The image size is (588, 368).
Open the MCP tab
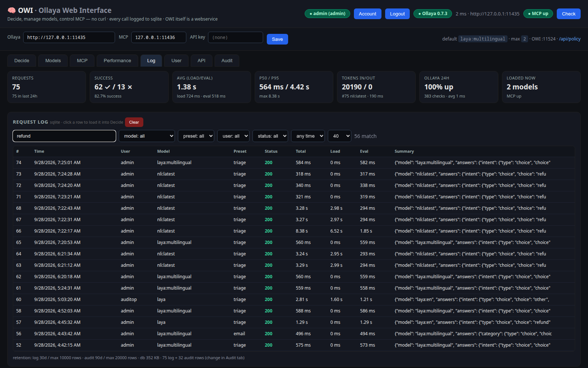tap(82, 61)
